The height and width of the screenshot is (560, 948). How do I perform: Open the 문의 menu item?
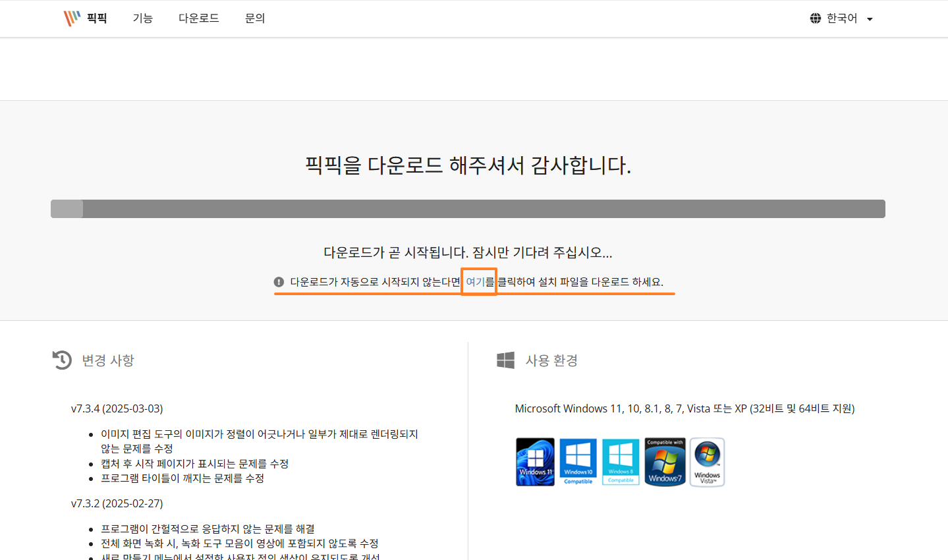(x=255, y=18)
